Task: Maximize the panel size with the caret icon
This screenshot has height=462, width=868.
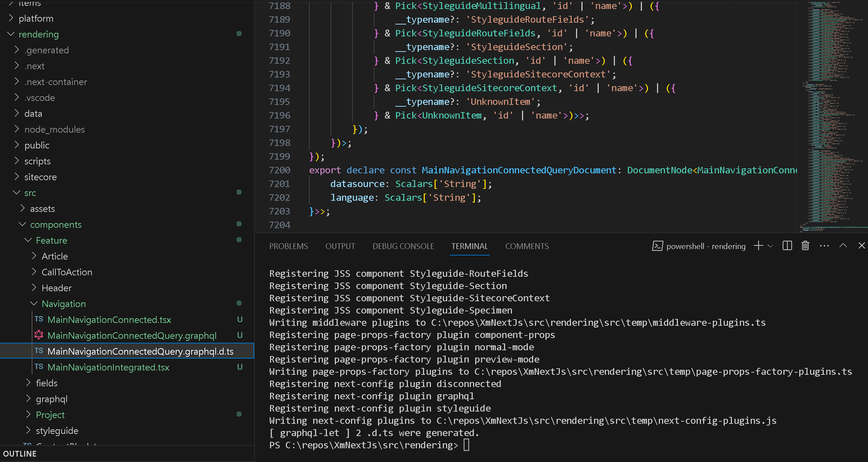Action: tap(843, 246)
